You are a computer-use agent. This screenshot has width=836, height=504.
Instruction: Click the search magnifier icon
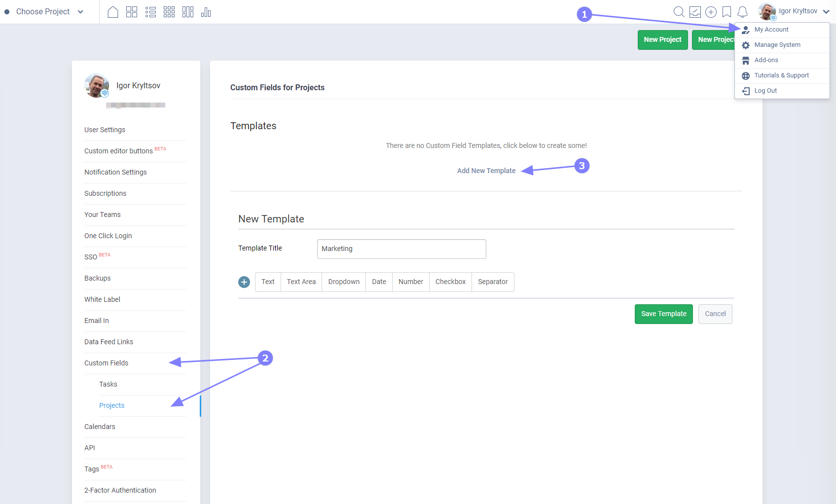[x=679, y=12]
